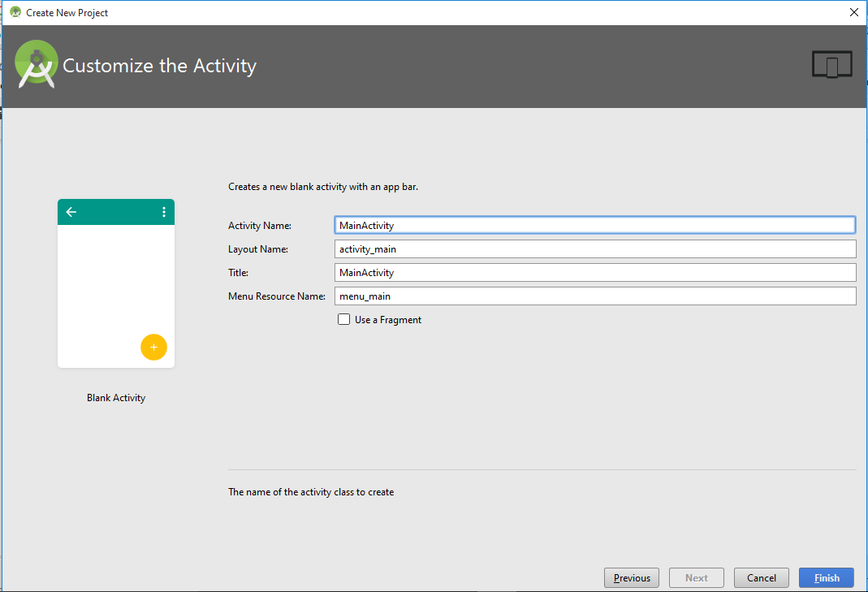Click the 'Creates a new blank activity' description
The height and width of the screenshot is (592, 868).
(x=323, y=187)
